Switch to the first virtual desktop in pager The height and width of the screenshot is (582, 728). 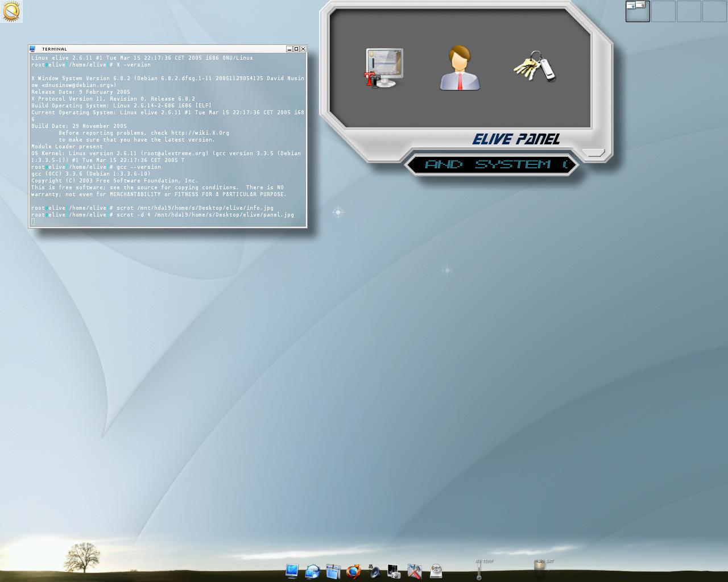click(638, 11)
